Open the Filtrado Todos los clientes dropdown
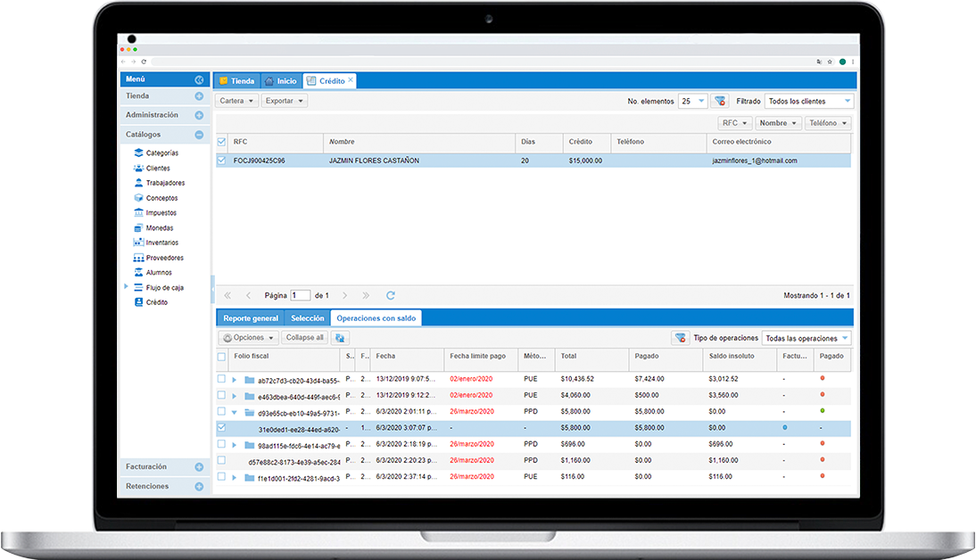Image resolution: width=976 pixels, height=560 pixels. pyautogui.click(x=809, y=102)
